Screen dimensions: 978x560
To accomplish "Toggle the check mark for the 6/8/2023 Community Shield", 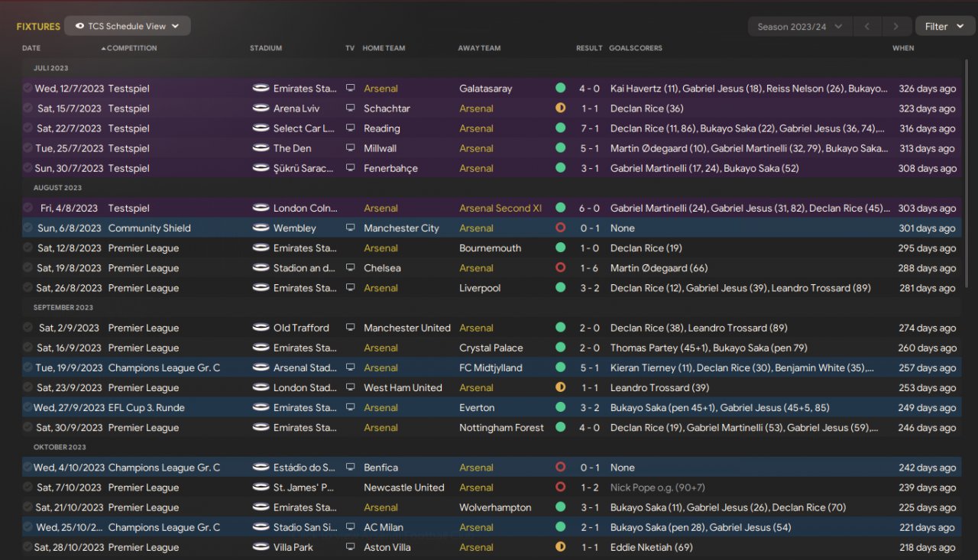I will [x=28, y=228].
